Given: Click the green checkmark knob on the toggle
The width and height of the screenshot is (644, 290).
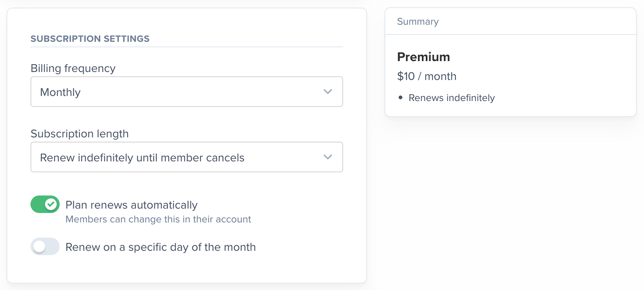Looking at the screenshot, I should coord(51,205).
